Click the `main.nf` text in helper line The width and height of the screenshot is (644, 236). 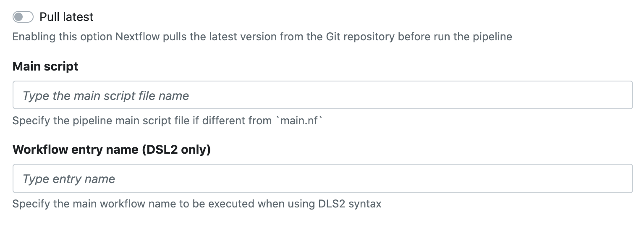(298, 121)
